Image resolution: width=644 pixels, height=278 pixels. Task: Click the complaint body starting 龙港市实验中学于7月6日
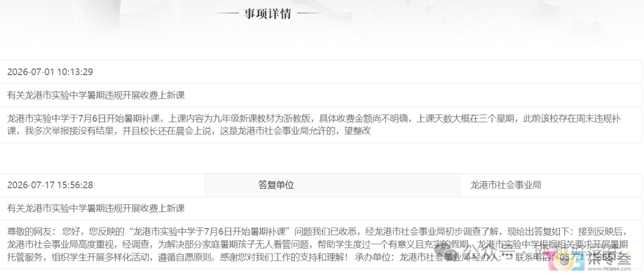(x=314, y=125)
